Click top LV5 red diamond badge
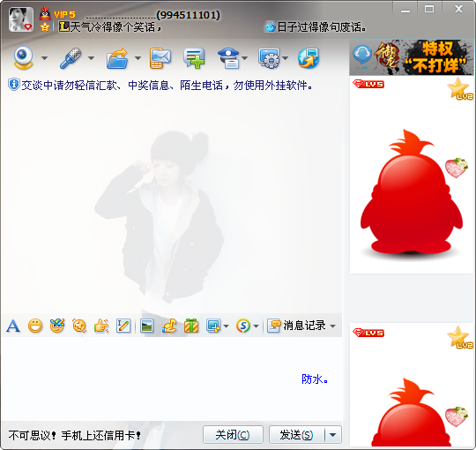The width and height of the screenshot is (476, 450). 368,84
